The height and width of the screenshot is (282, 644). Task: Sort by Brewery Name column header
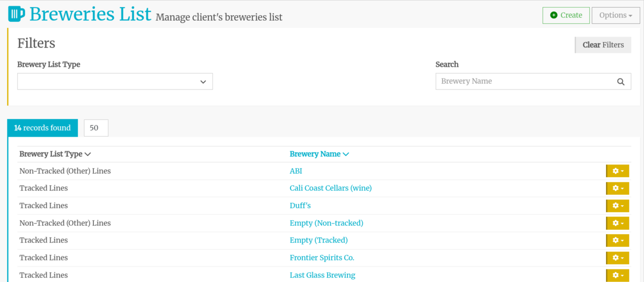[319, 154]
